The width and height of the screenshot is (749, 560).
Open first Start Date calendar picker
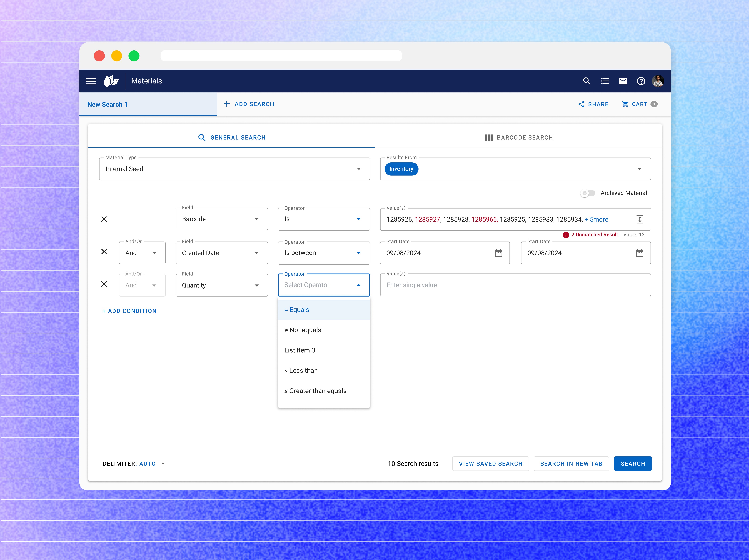click(x=498, y=253)
